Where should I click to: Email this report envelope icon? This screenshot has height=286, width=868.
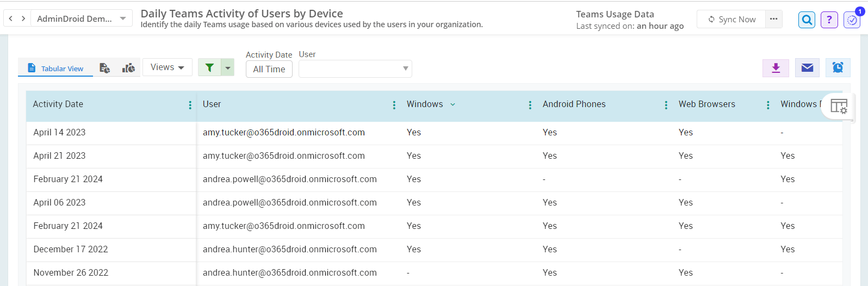click(808, 67)
